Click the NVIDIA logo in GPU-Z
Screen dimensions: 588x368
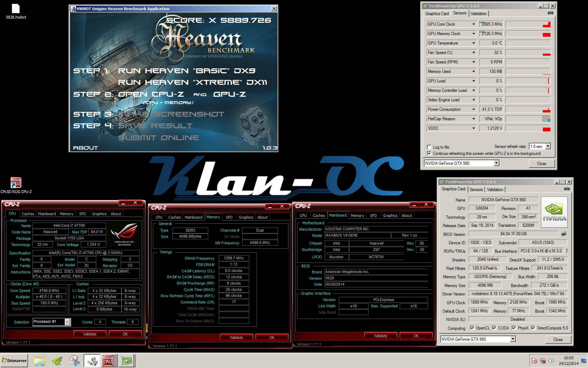[x=554, y=212]
